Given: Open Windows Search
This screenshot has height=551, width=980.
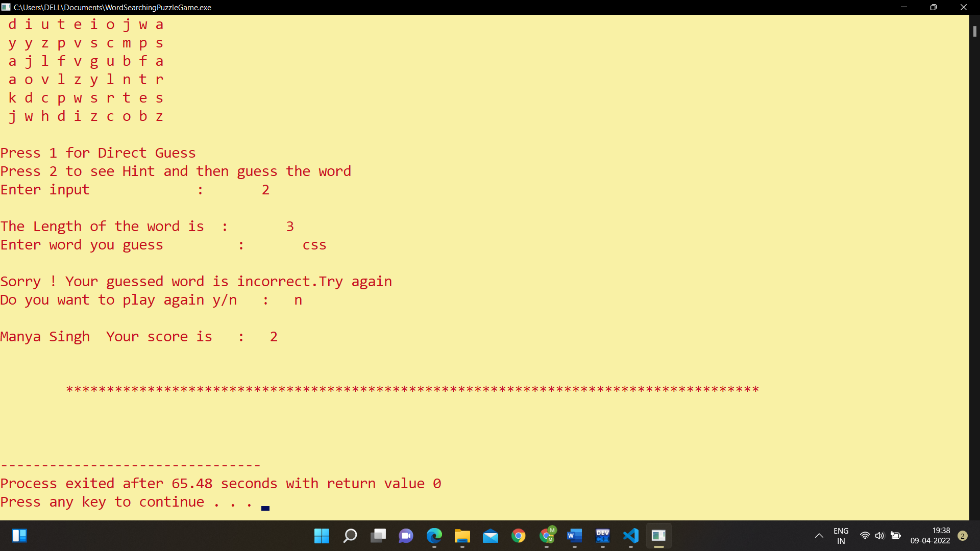Looking at the screenshot, I should [350, 536].
